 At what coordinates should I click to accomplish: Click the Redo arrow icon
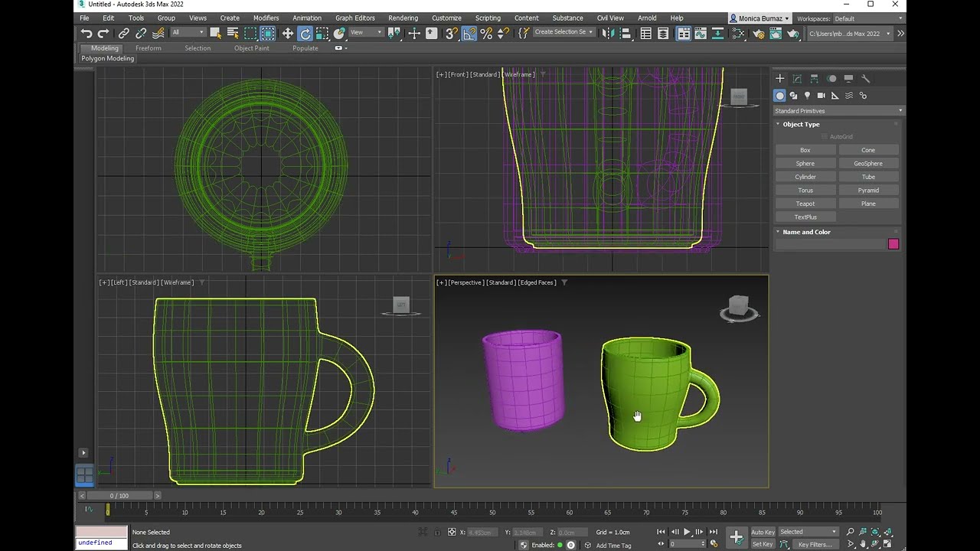103,33
